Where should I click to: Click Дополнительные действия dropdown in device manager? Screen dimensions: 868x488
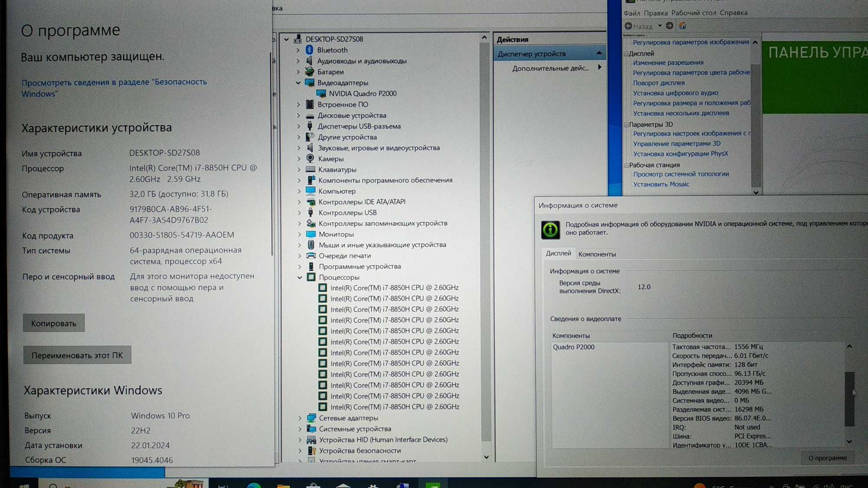pyautogui.click(x=549, y=67)
